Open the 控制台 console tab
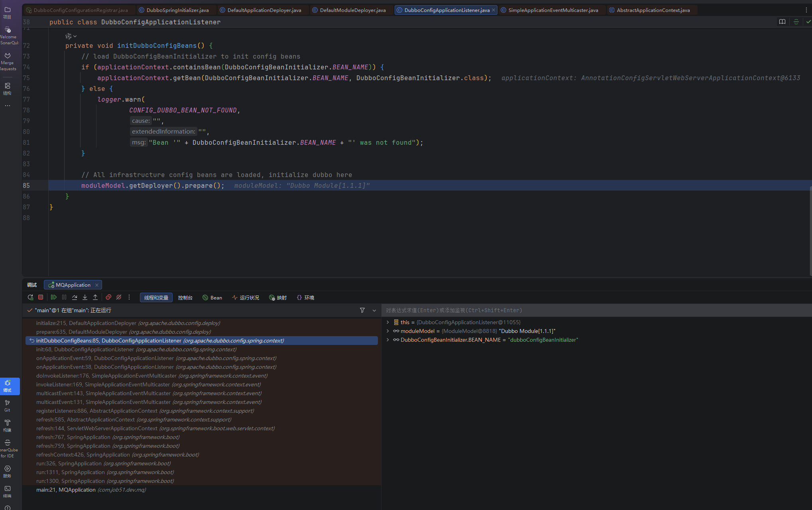Screen dimensions: 812x510 coord(185,297)
